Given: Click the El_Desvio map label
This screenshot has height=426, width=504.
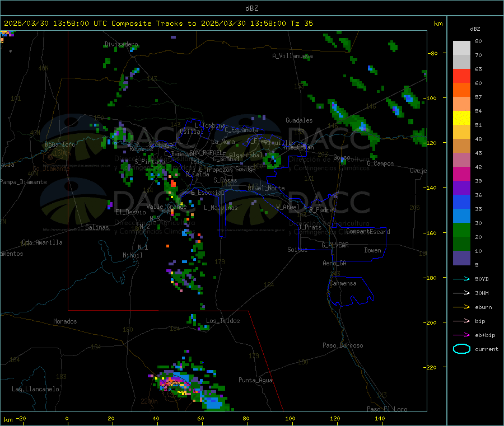Looking at the screenshot, I should pos(131,212).
